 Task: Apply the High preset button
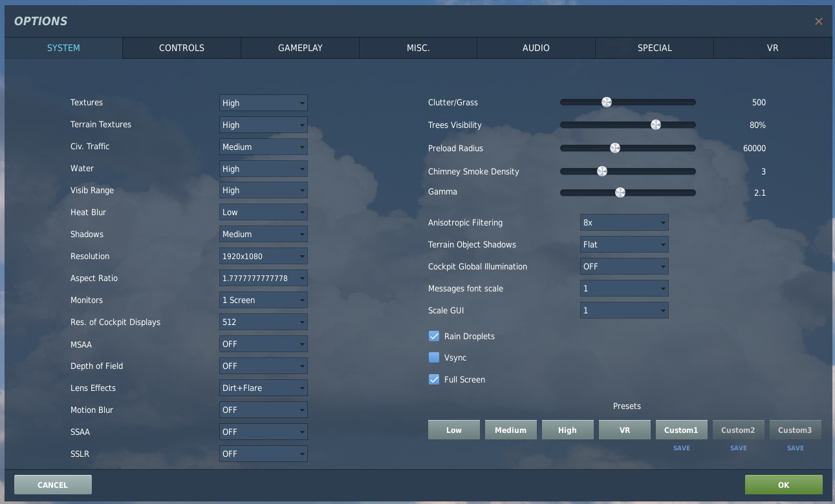point(567,430)
